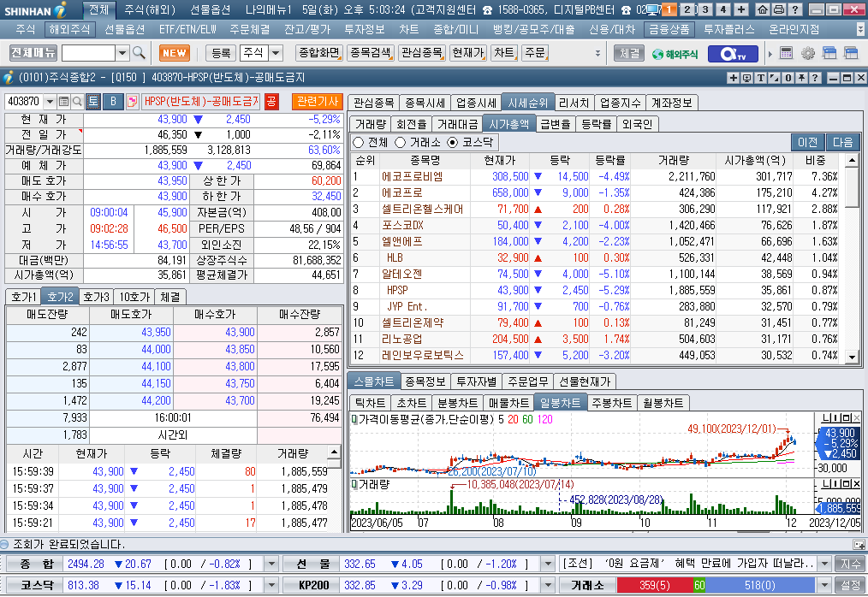Expand the 종합 index ticker dropdown
The width and height of the screenshot is (868, 597).
(x=271, y=564)
